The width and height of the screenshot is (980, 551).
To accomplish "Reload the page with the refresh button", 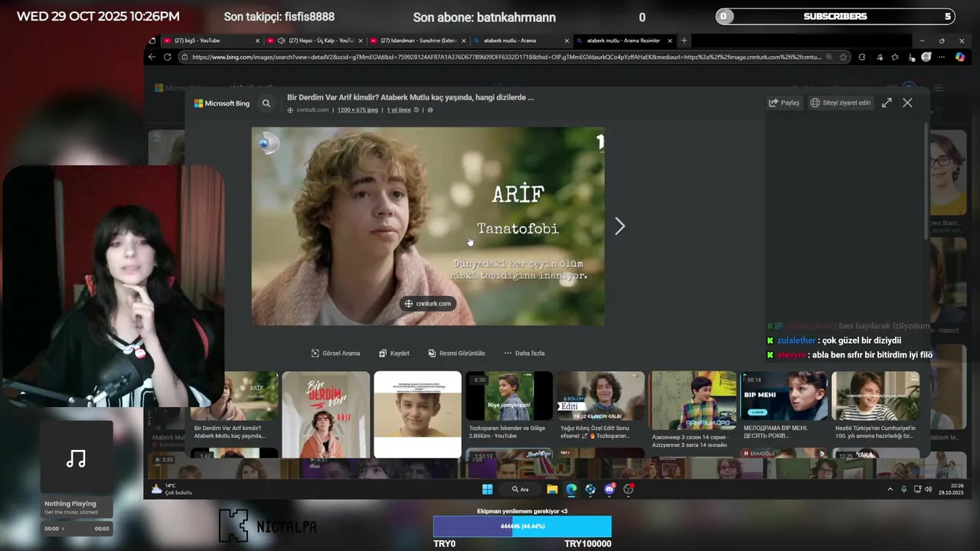I will pyautogui.click(x=168, y=57).
